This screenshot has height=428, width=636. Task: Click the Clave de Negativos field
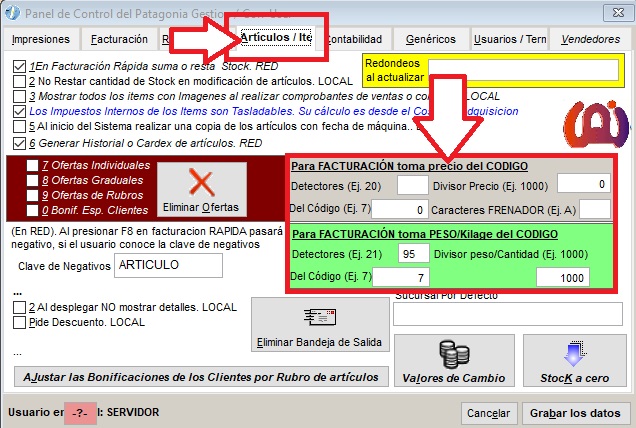coord(168,265)
